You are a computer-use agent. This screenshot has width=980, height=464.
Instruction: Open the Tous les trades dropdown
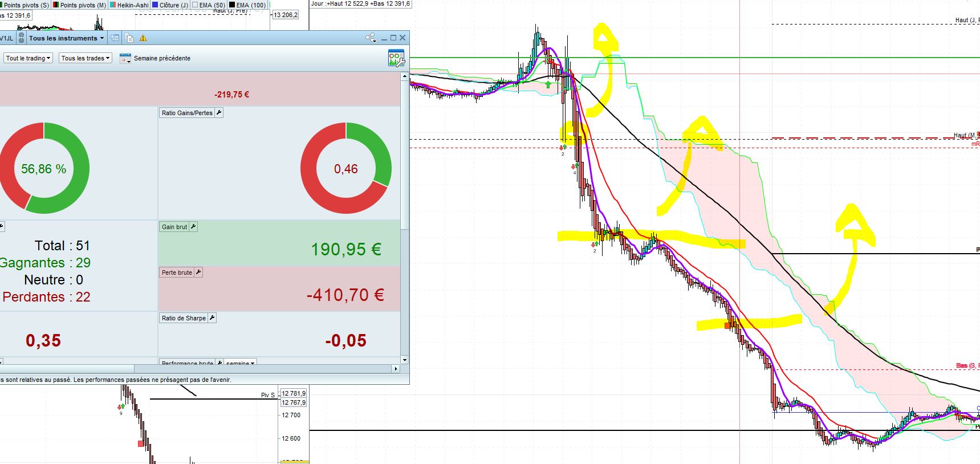pyautogui.click(x=86, y=58)
